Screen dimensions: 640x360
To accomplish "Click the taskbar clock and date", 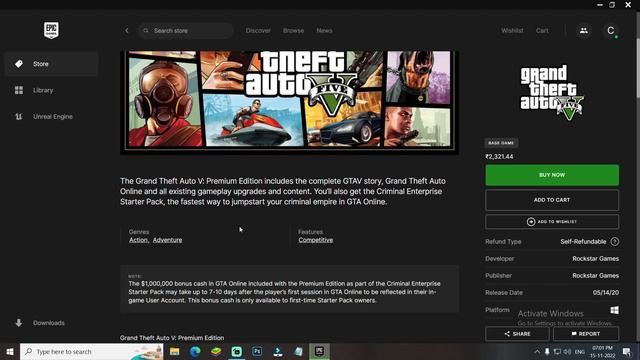I will click(603, 351).
